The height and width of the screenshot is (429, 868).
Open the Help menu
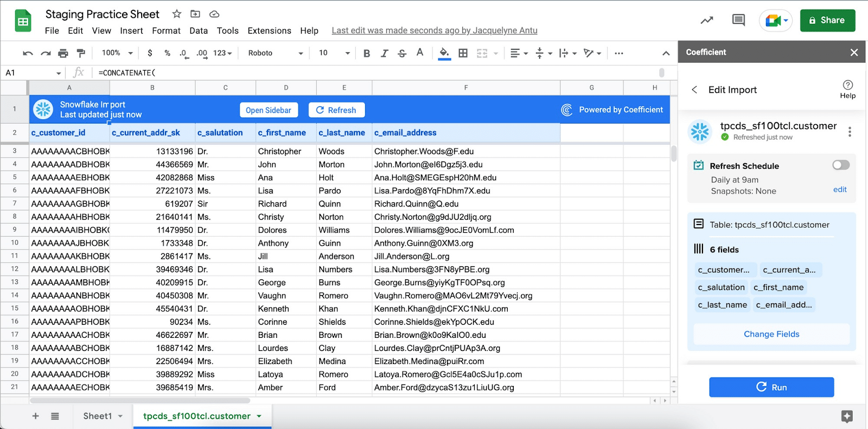[309, 31]
